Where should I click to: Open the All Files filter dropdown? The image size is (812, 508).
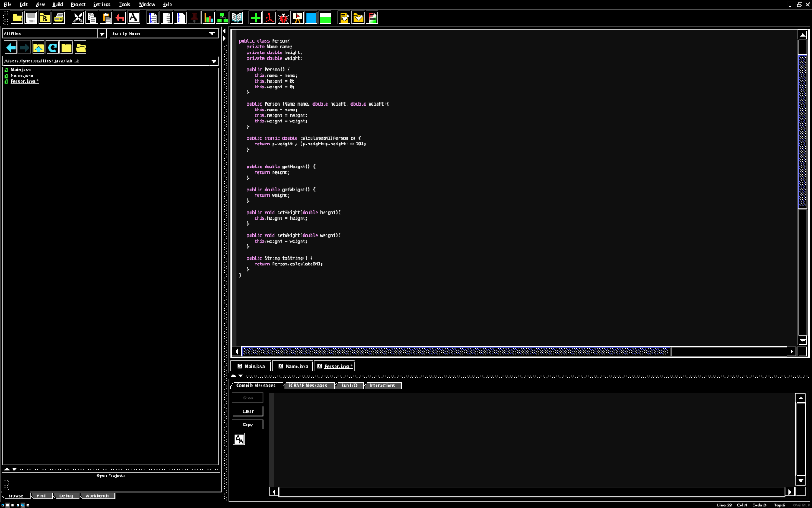click(x=101, y=33)
